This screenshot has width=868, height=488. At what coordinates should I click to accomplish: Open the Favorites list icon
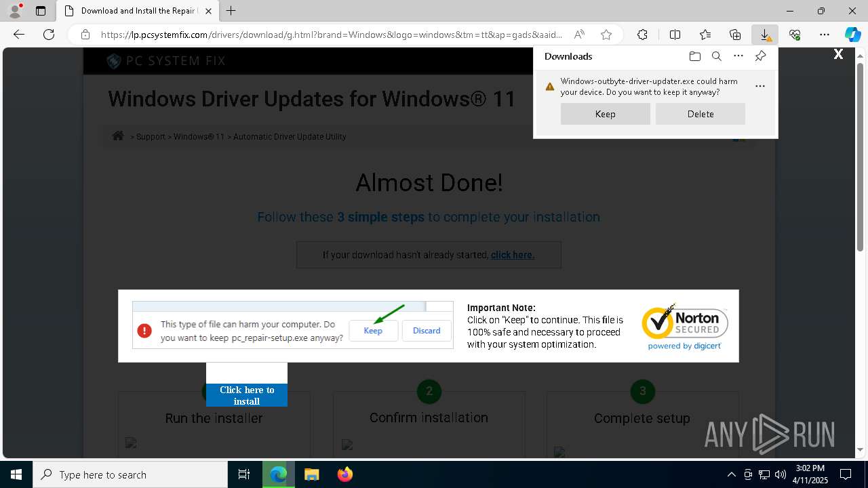pos(705,35)
